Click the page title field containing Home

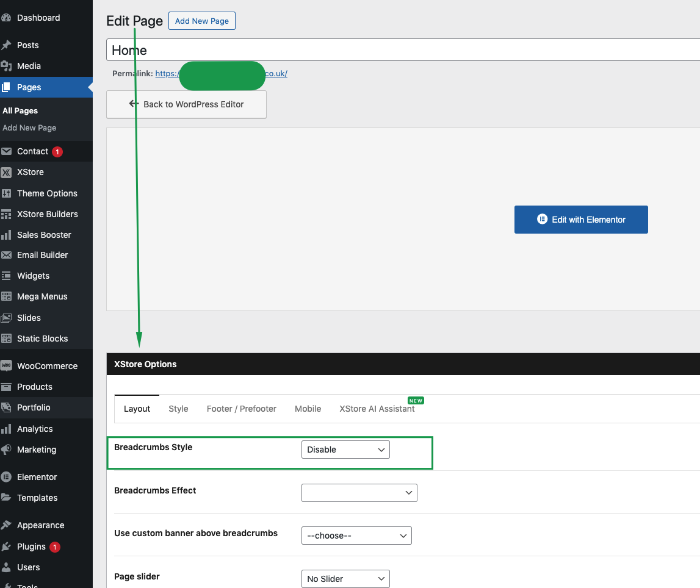(x=403, y=50)
